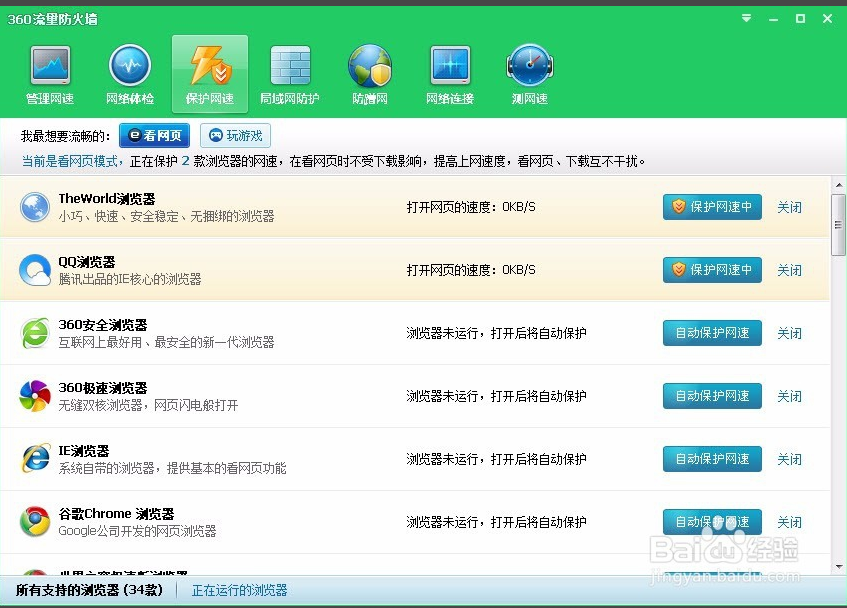Click 关闭 link for 360安全浏览器
Image resolution: width=847 pixels, height=608 pixels.
click(x=789, y=333)
